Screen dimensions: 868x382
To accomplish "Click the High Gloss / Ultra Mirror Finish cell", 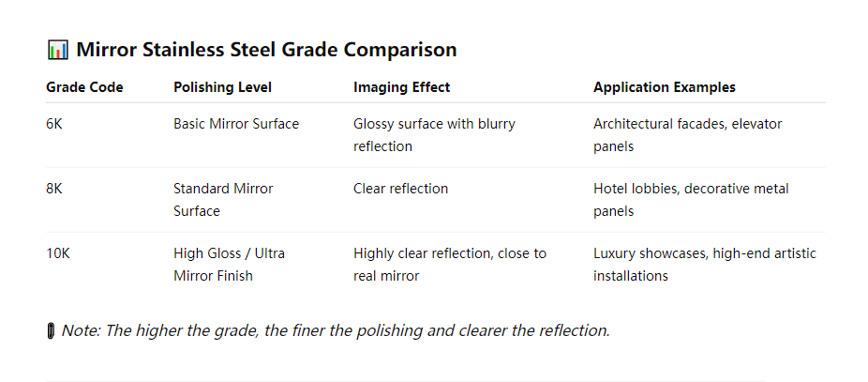I will 229,265.
